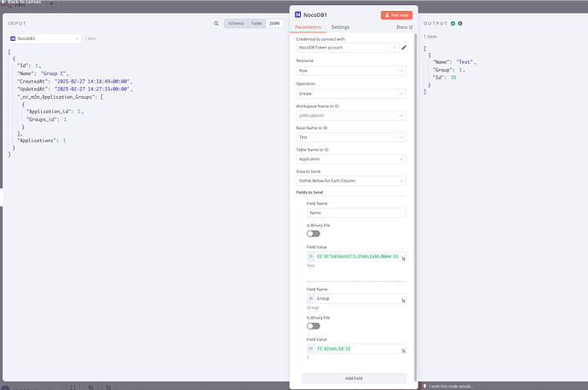Click "Application_id" key in input JSON
Viewport: 588px width, 390px height.
(x=50, y=112)
